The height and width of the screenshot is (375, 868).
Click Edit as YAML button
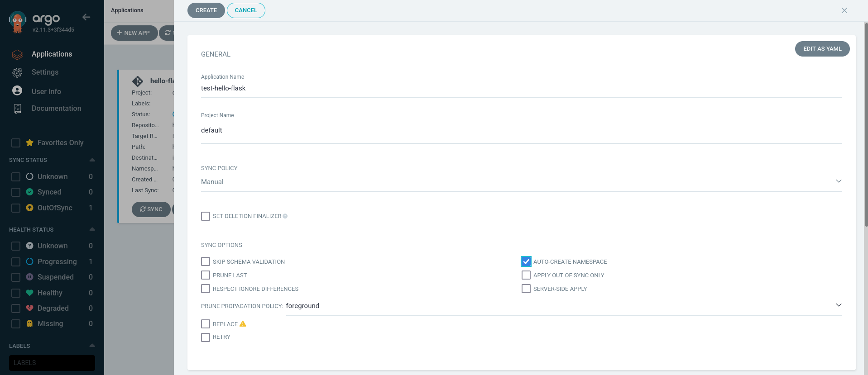(x=822, y=49)
